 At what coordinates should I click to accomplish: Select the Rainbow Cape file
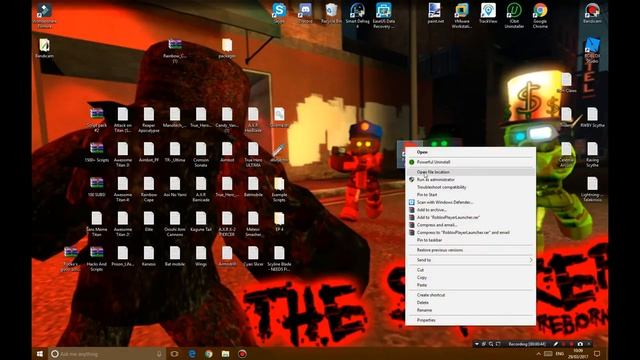click(x=149, y=189)
